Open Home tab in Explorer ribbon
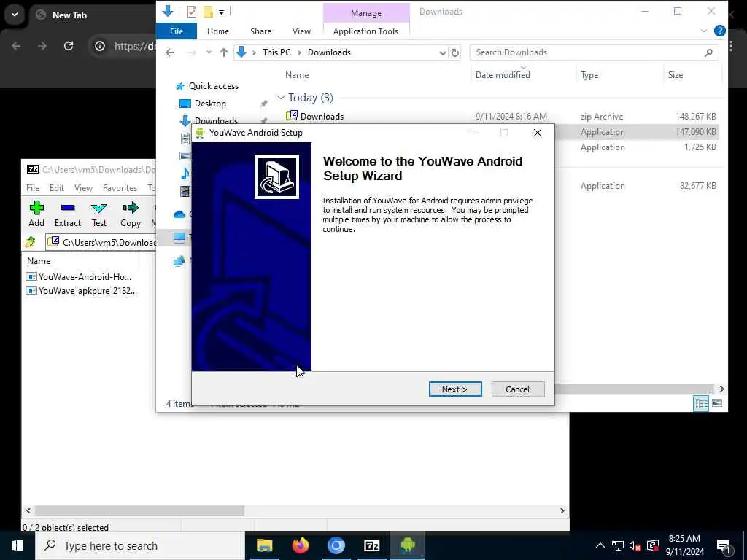 click(x=217, y=31)
